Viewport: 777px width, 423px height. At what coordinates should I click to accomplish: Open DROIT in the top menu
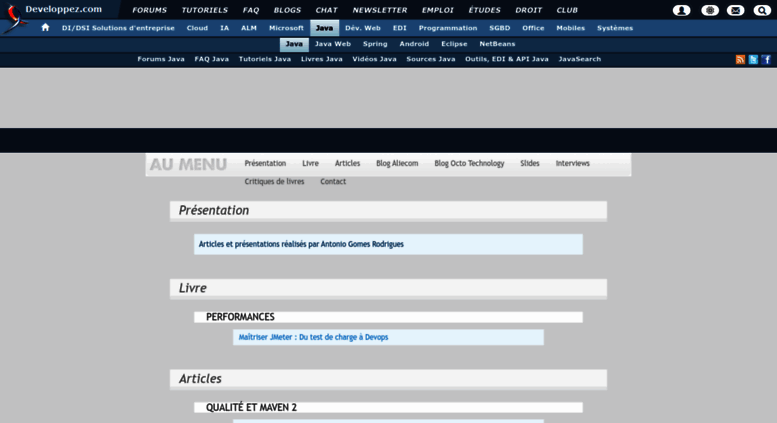[529, 10]
